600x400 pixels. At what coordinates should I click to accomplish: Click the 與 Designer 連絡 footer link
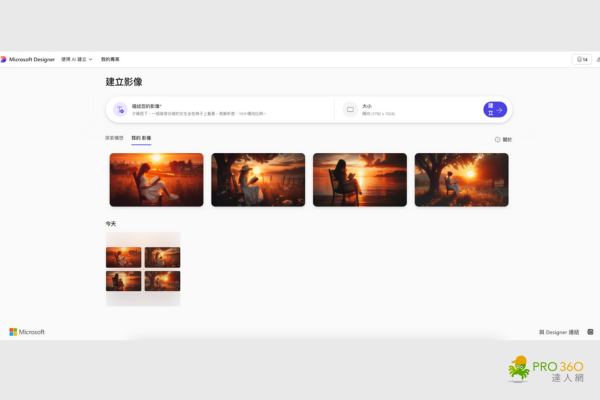559,332
